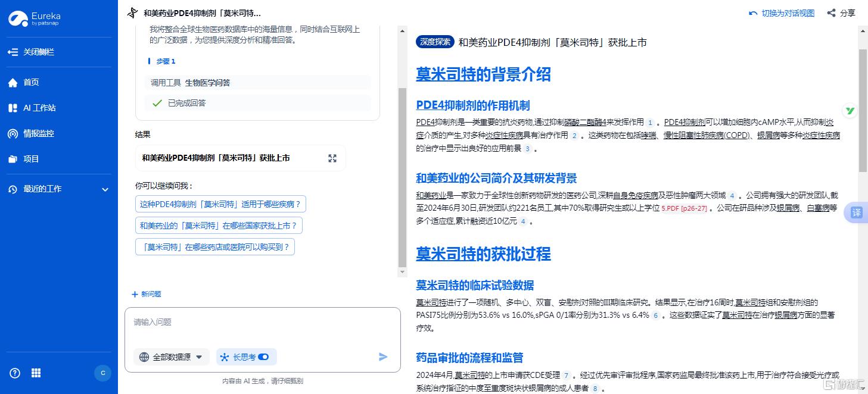
Task: Open citation 6 reference marker
Action: pyautogui.click(x=656, y=315)
